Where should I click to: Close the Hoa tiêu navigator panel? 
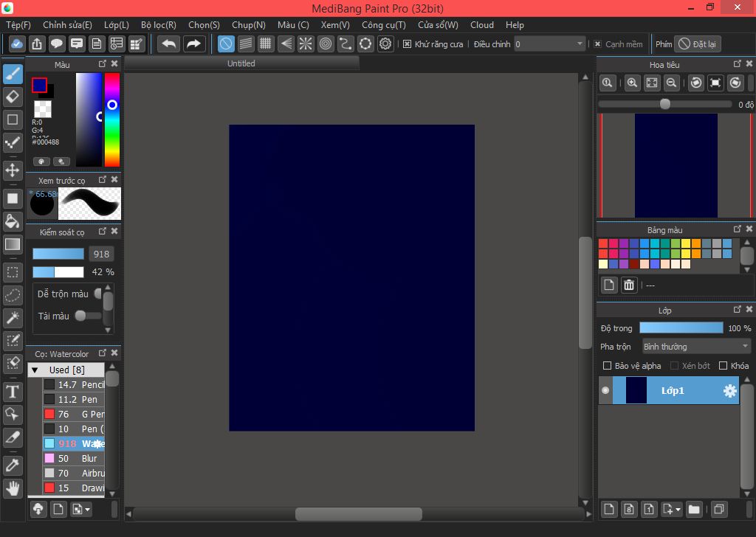tap(749, 63)
